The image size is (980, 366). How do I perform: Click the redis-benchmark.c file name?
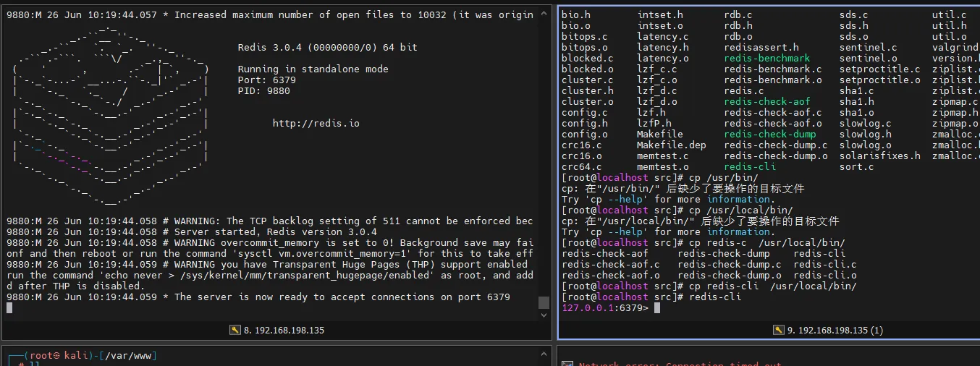(x=773, y=69)
